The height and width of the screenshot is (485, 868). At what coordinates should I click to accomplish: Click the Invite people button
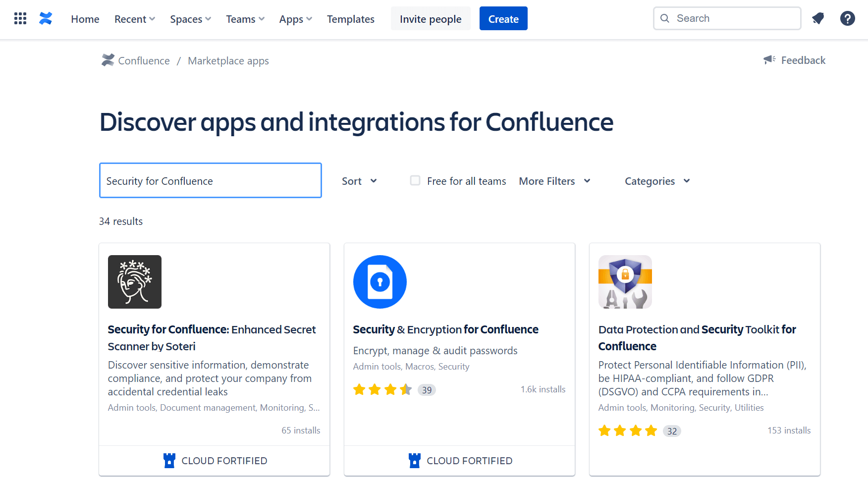[x=431, y=18]
